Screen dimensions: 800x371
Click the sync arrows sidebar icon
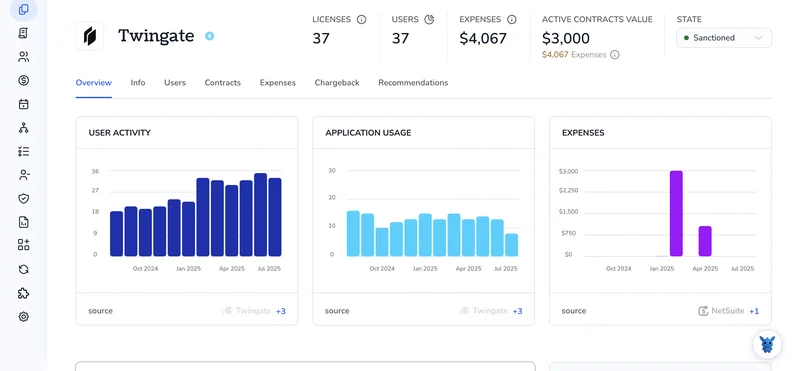[23, 269]
